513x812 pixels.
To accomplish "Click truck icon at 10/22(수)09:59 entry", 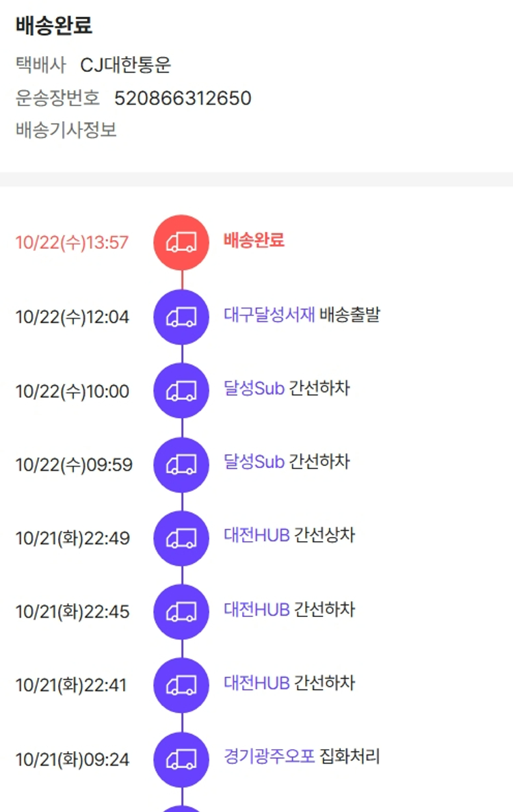I will [x=181, y=464].
